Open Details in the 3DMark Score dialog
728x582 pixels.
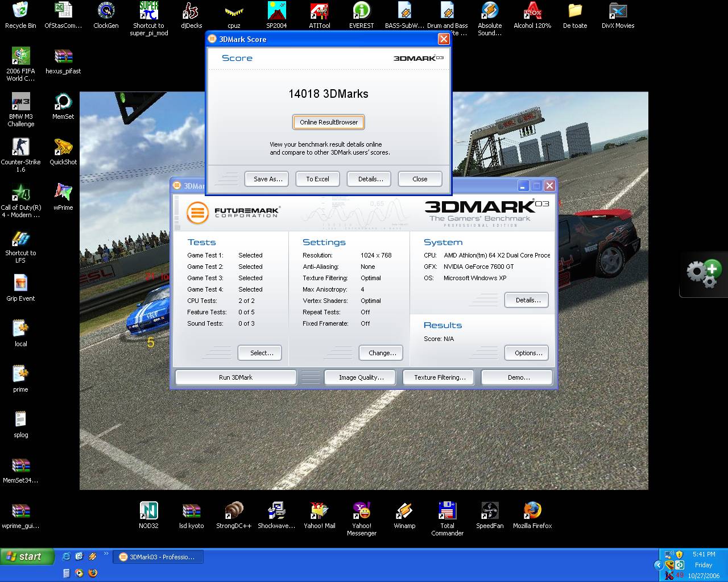[370, 179]
